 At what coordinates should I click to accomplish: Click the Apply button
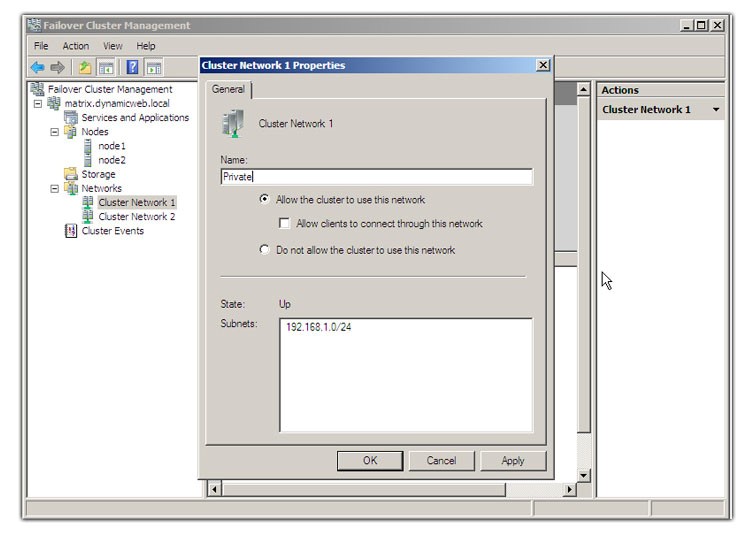(x=513, y=461)
